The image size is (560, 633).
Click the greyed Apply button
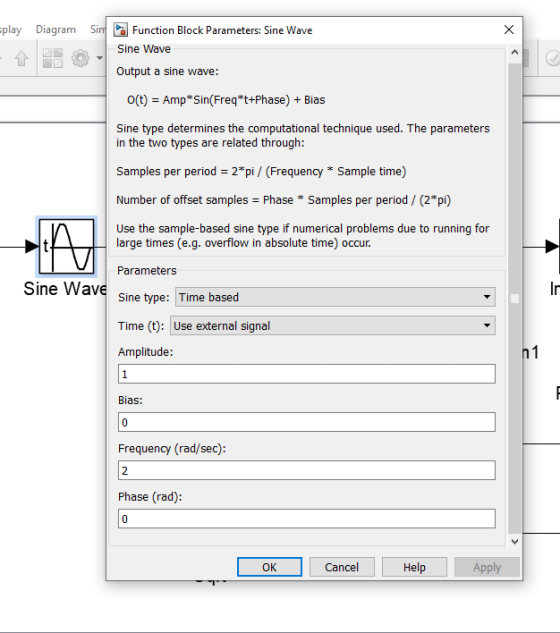[x=487, y=567]
